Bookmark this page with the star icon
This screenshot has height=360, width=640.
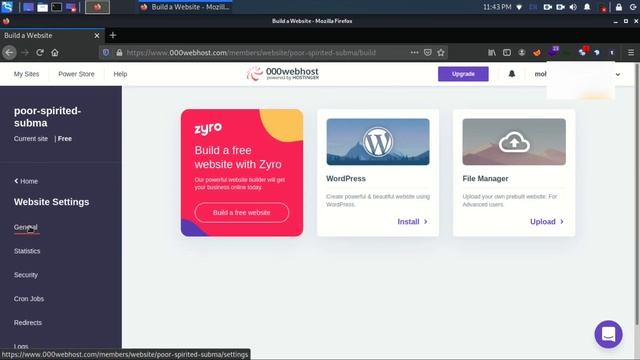click(441, 52)
